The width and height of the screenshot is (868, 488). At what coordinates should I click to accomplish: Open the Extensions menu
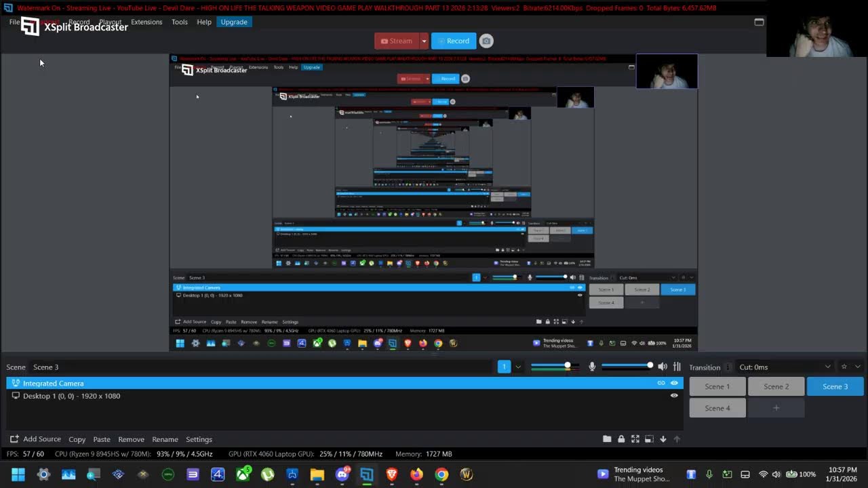pyautogui.click(x=146, y=22)
